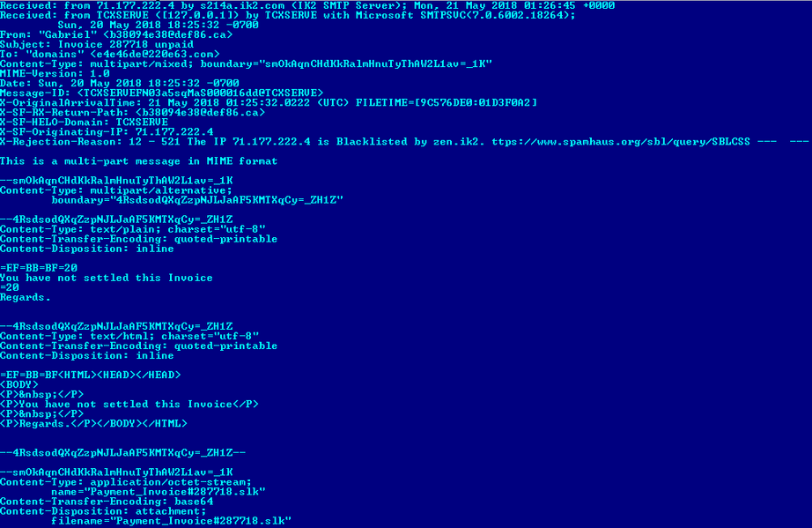Image resolution: width=812 pixels, height=528 pixels.
Task: Click the filename Payment_Invoice#287718.slk text
Action: [x=201, y=521]
